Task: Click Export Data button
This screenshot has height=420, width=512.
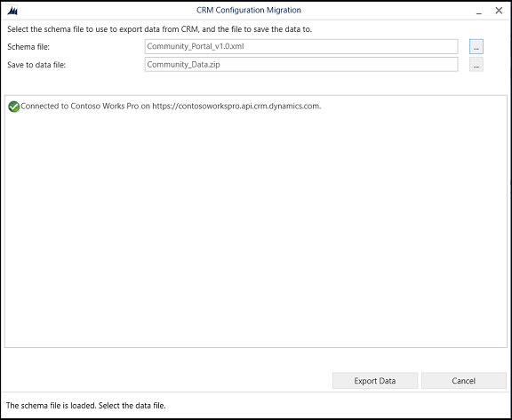Action: point(375,381)
